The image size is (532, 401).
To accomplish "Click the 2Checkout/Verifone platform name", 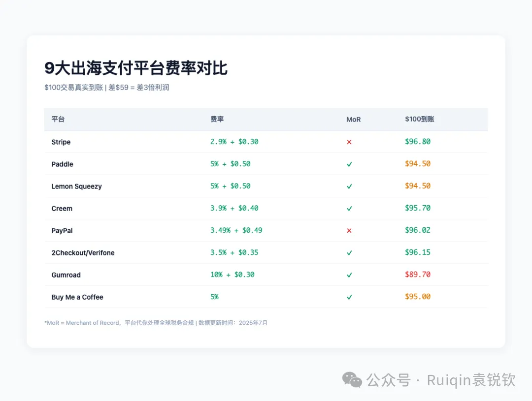I will point(83,253).
